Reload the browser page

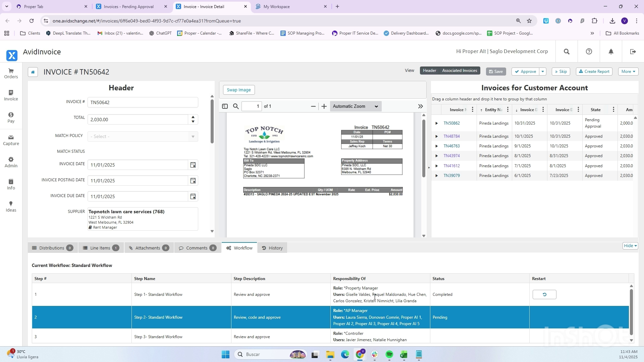point(32,21)
